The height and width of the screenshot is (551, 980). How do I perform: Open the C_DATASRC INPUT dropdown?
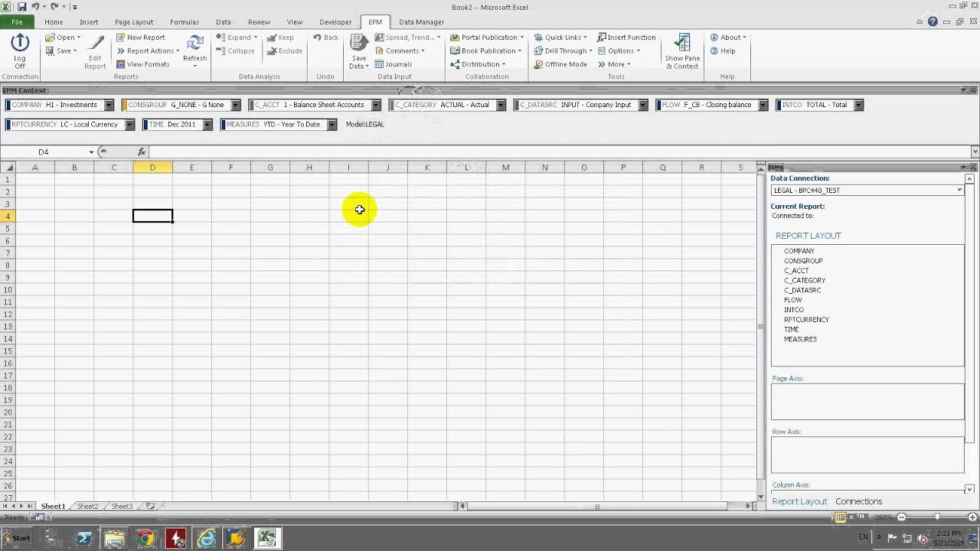point(643,105)
